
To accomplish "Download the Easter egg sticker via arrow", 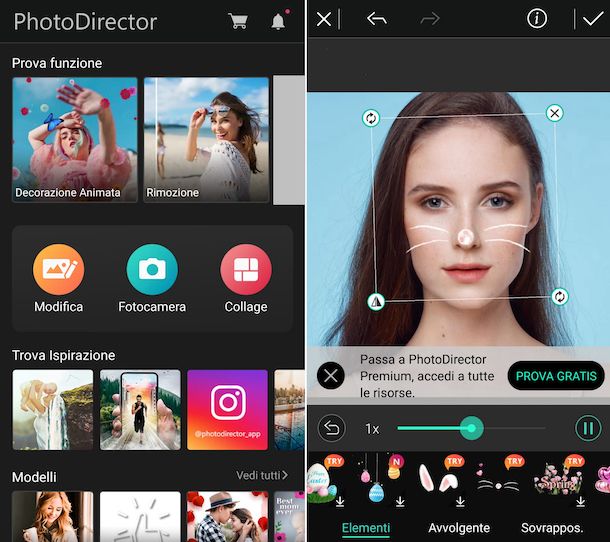I will pos(340,502).
